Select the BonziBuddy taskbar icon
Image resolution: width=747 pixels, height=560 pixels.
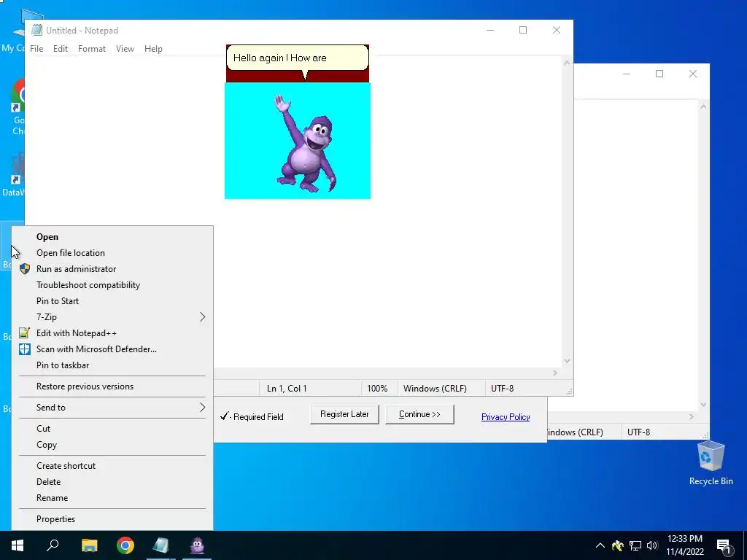(x=197, y=545)
